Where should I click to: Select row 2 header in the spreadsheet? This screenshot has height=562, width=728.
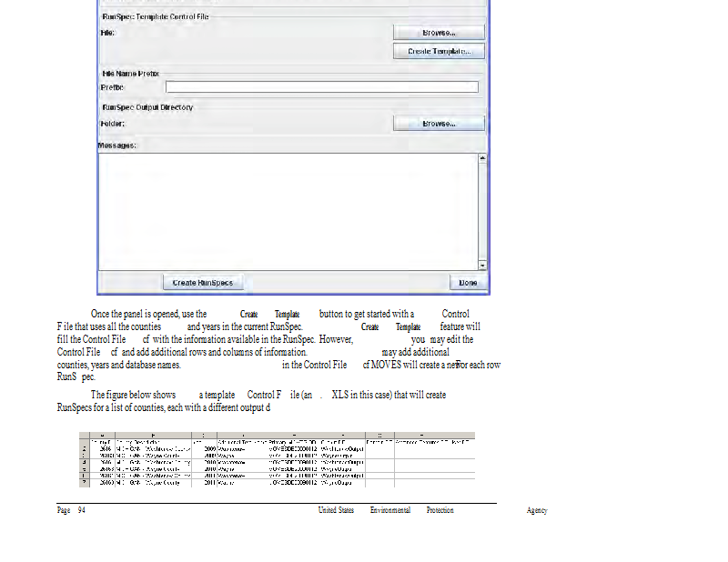point(85,448)
